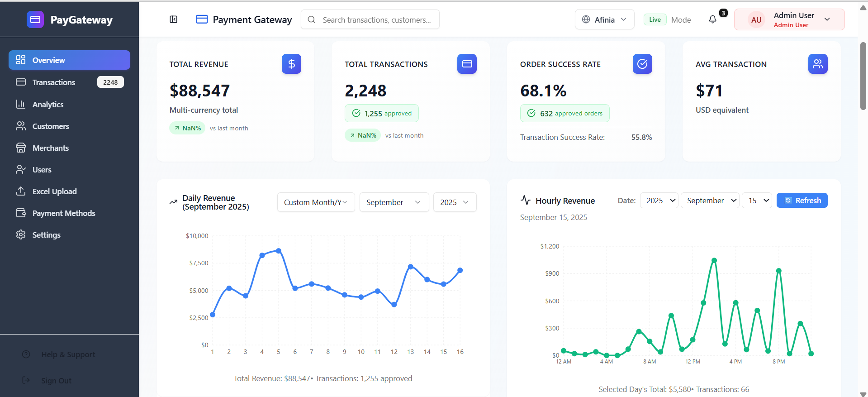Click the Total Revenue NaN% trend badge
Screen dimensions: 868x397
point(187,128)
